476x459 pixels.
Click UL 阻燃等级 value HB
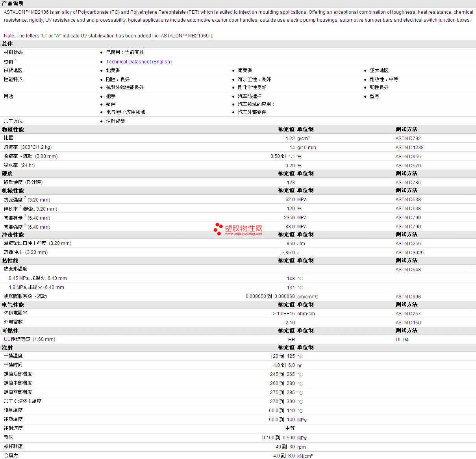pos(291,340)
